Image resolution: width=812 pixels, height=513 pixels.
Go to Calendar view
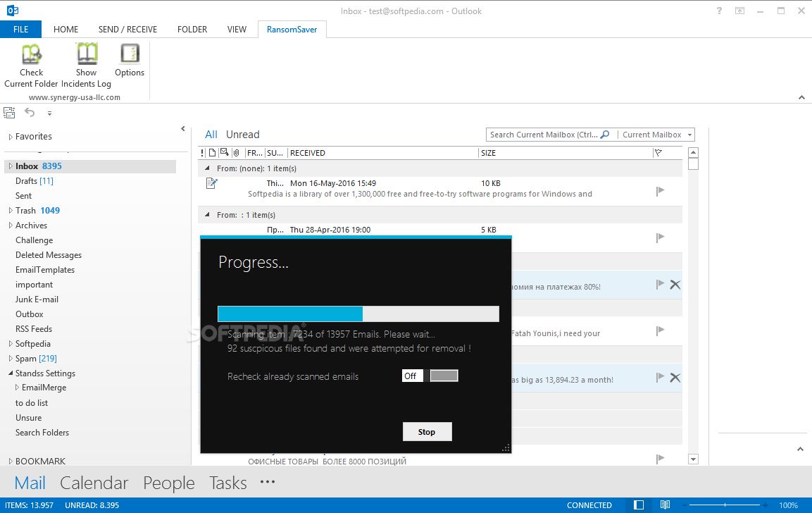94,483
